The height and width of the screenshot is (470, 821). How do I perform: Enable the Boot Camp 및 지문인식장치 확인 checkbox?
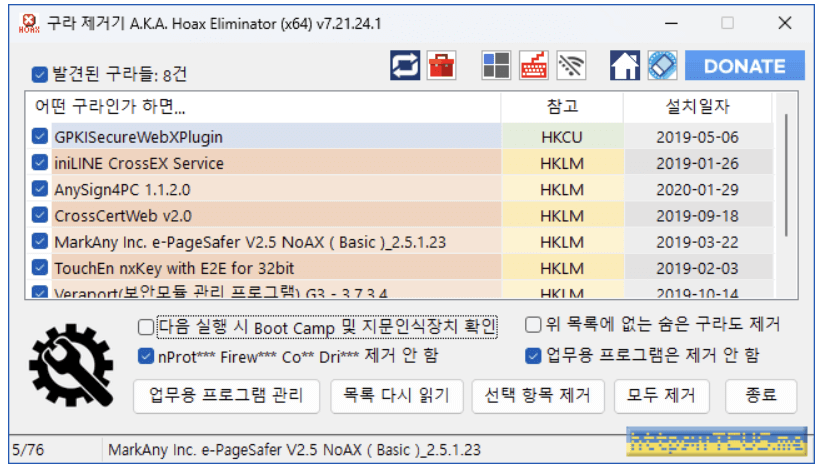(x=146, y=328)
